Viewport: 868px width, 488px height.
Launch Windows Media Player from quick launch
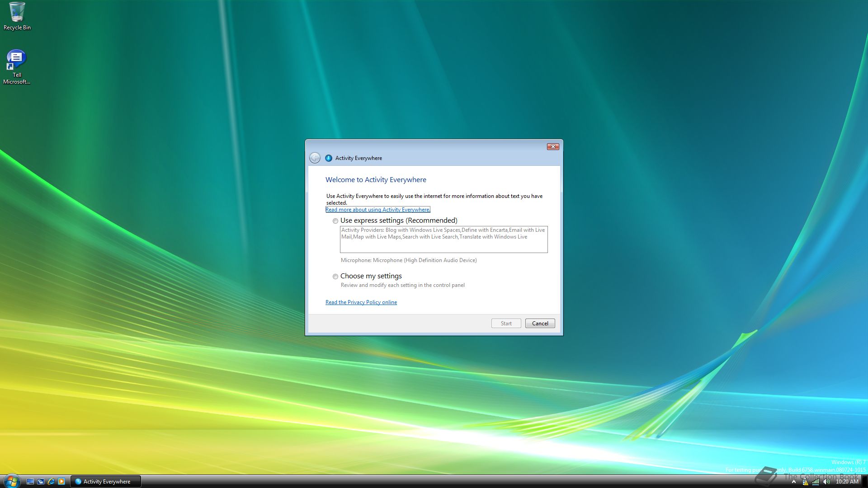(x=61, y=482)
